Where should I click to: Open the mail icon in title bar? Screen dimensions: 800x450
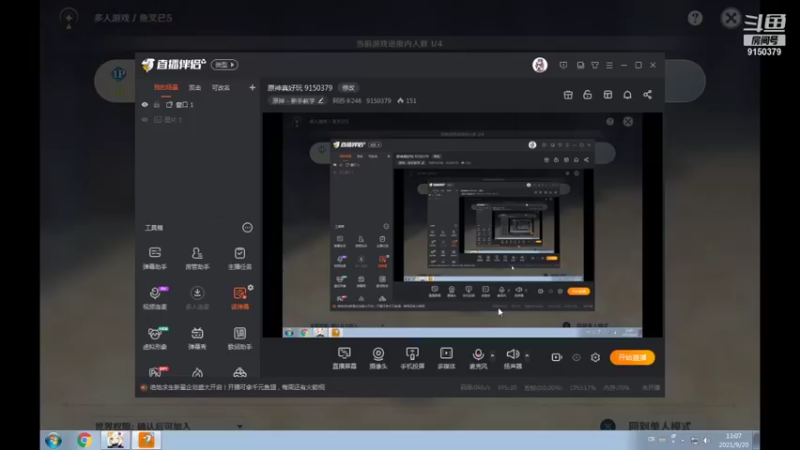580,65
